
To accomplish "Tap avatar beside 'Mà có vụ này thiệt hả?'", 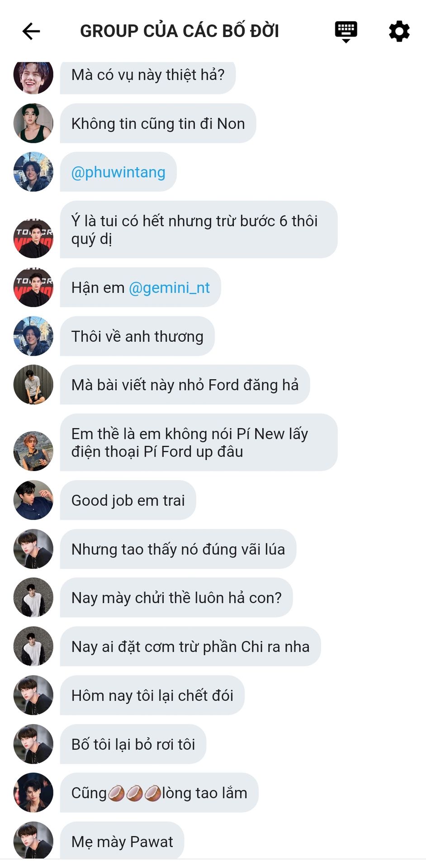I will click(33, 75).
